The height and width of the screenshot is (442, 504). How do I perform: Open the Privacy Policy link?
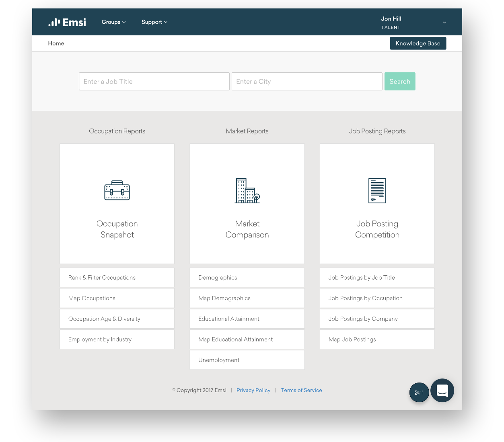point(253,390)
